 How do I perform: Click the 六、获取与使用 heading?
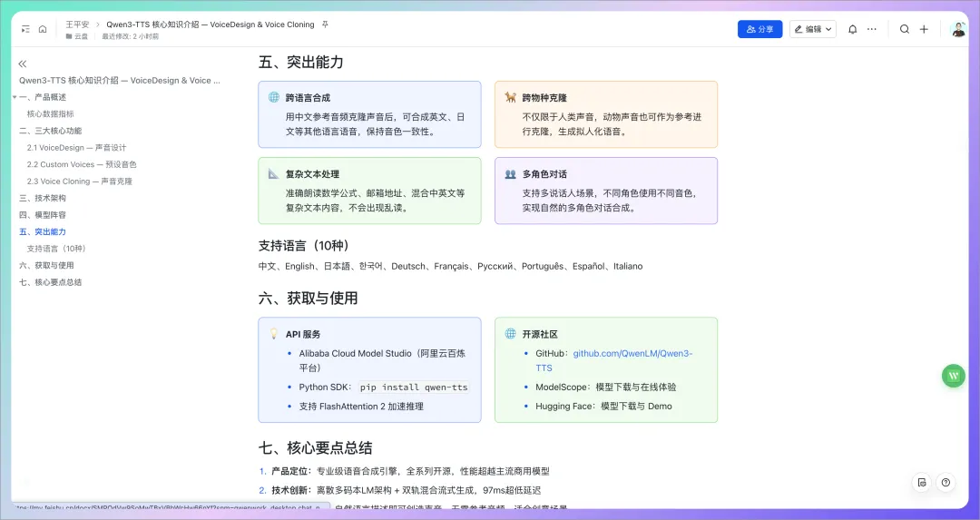309,299
